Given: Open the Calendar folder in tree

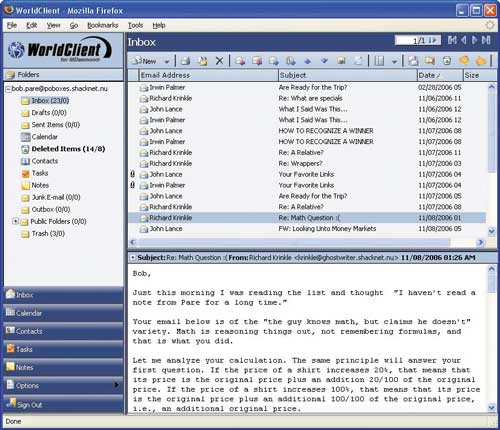Looking at the screenshot, I should pos(39,137).
